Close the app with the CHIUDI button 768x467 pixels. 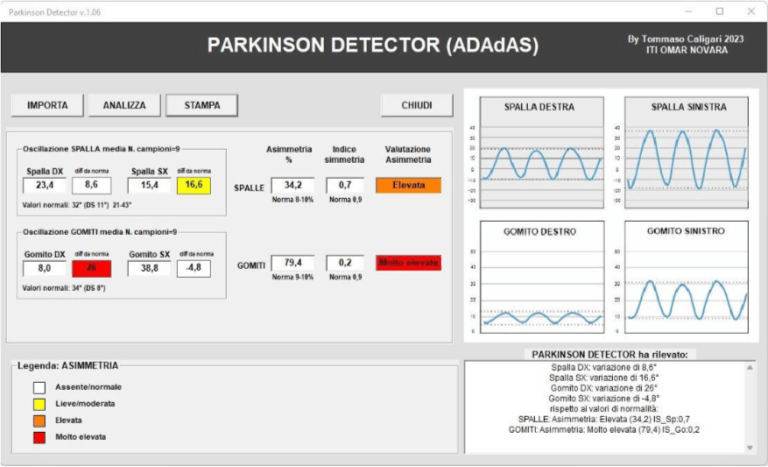[417, 105]
